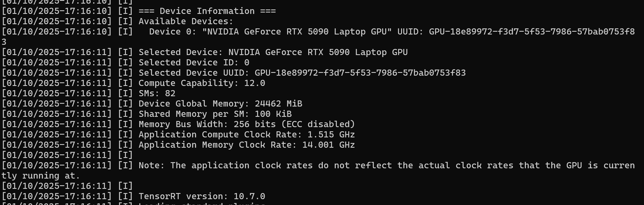The width and height of the screenshot is (644, 205).
Task: Click the Device Global Memory value
Action: tap(278, 104)
